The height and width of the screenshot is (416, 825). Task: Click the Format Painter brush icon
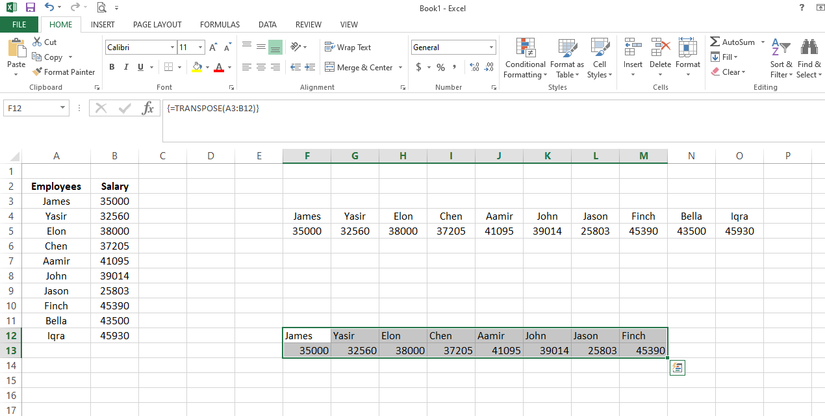37,72
